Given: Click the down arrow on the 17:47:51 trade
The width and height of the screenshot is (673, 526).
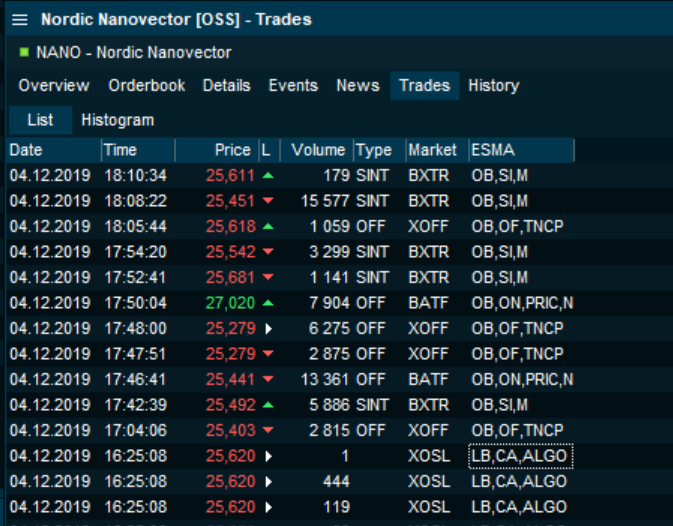Looking at the screenshot, I should pos(268,354).
